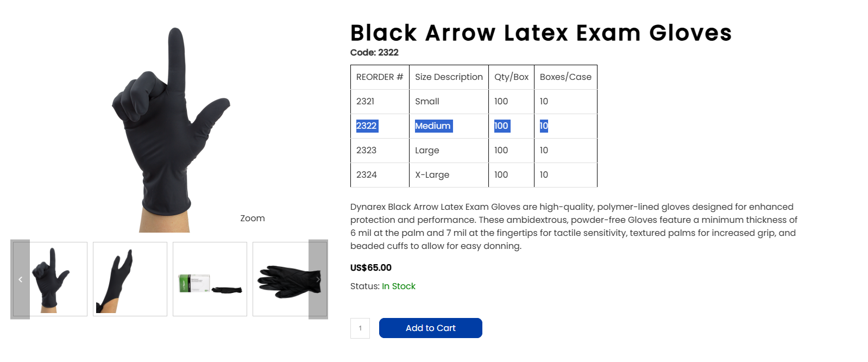Click the Zoom link by main image

pyautogui.click(x=253, y=218)
